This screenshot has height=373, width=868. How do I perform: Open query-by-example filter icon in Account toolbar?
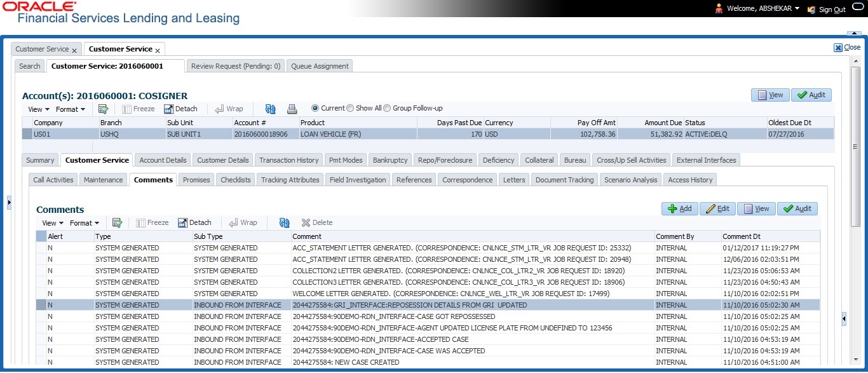103,109
